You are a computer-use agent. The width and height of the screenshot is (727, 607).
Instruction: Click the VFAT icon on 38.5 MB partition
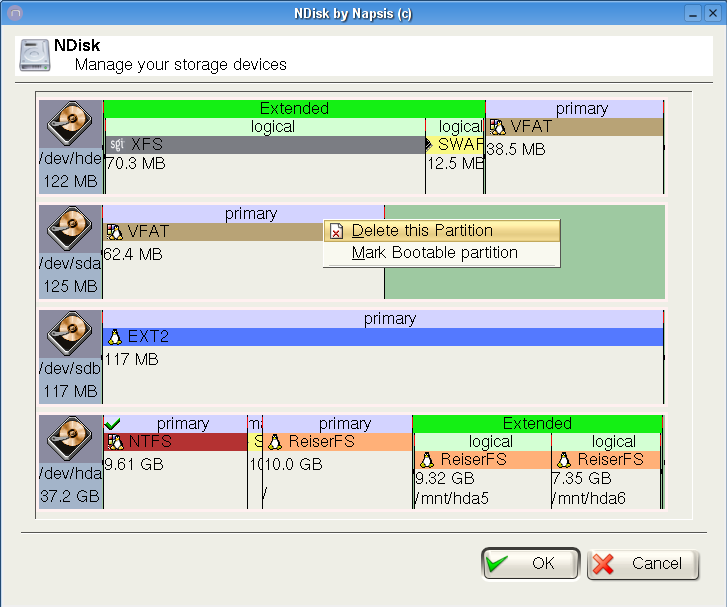pyautogui.click(x=497, y=128)
